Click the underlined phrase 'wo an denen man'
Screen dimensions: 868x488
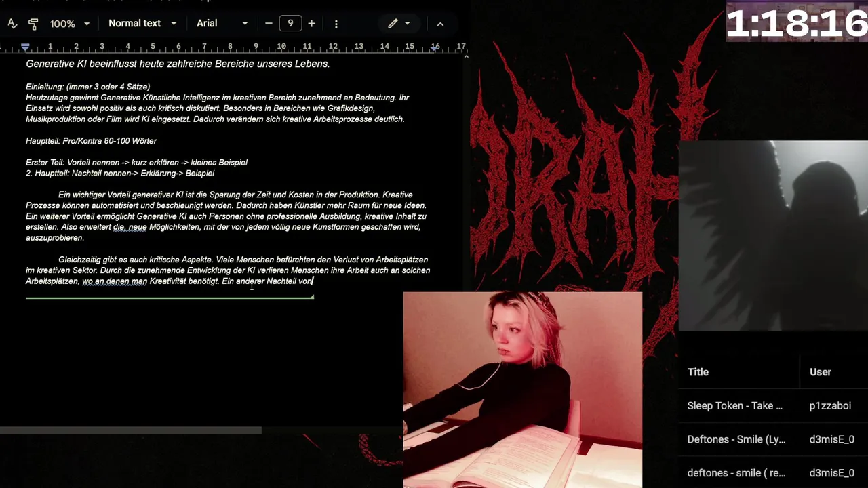115,281
